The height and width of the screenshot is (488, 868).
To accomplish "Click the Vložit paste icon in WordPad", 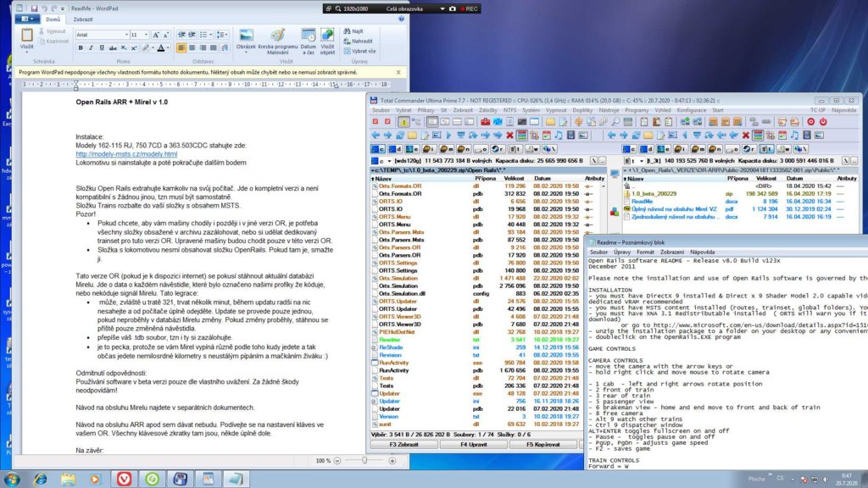I will [x=27, y=38].
